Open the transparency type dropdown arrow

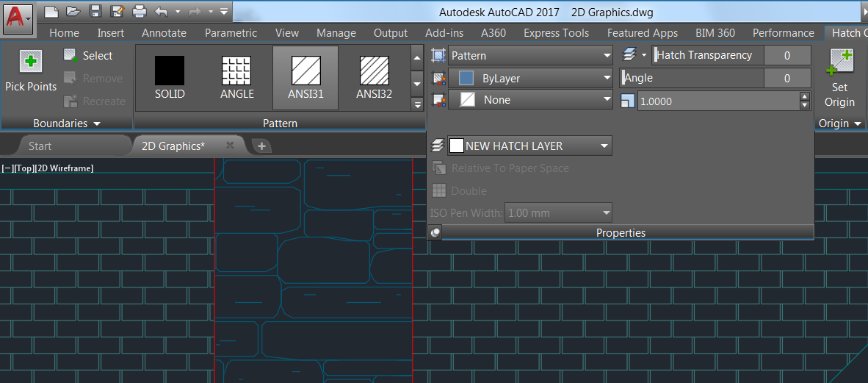pos(644,55)
